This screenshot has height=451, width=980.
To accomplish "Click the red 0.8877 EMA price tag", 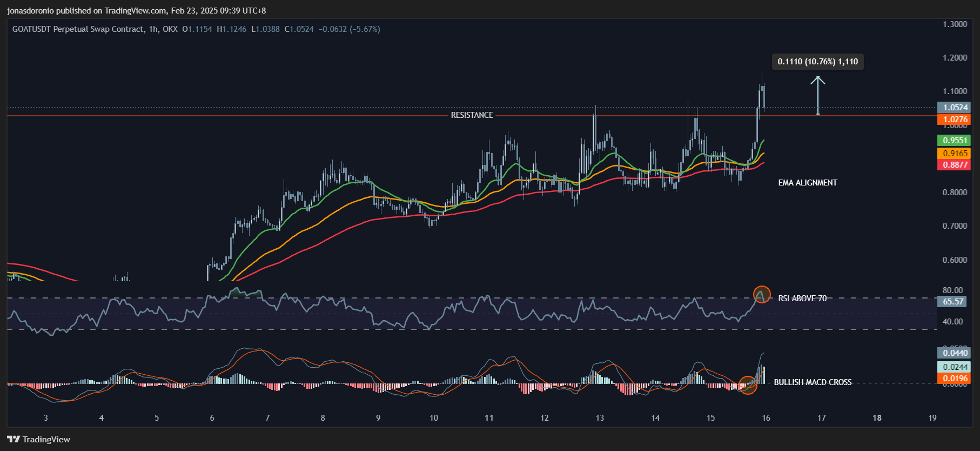I will 954,165.
